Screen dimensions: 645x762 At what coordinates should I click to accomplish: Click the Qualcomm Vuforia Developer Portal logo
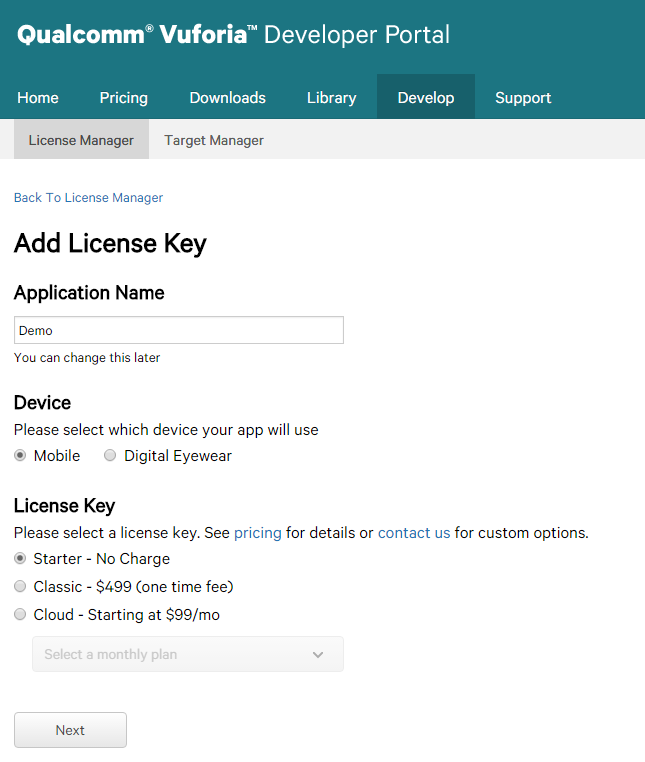pos(233,35)
